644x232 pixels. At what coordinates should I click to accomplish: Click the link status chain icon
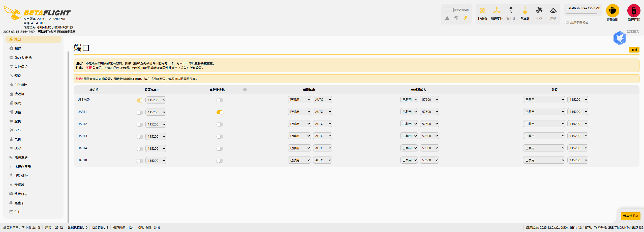tap(465, 18)
